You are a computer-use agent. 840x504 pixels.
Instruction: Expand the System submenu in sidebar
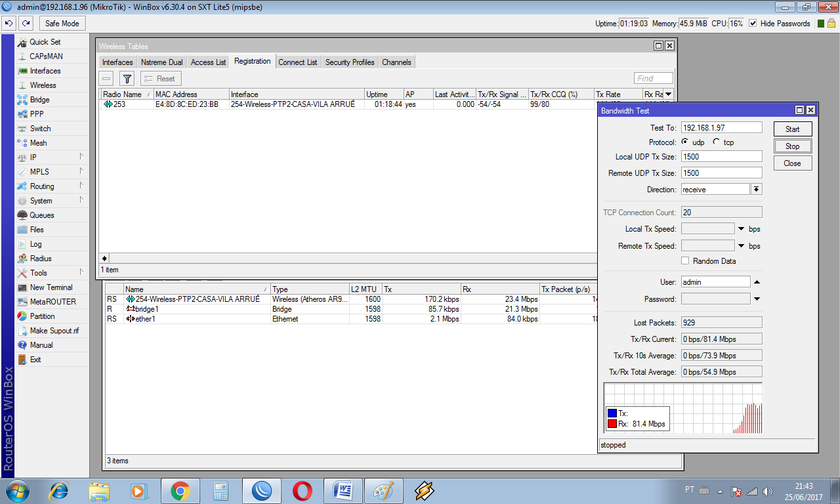[81, 200]
